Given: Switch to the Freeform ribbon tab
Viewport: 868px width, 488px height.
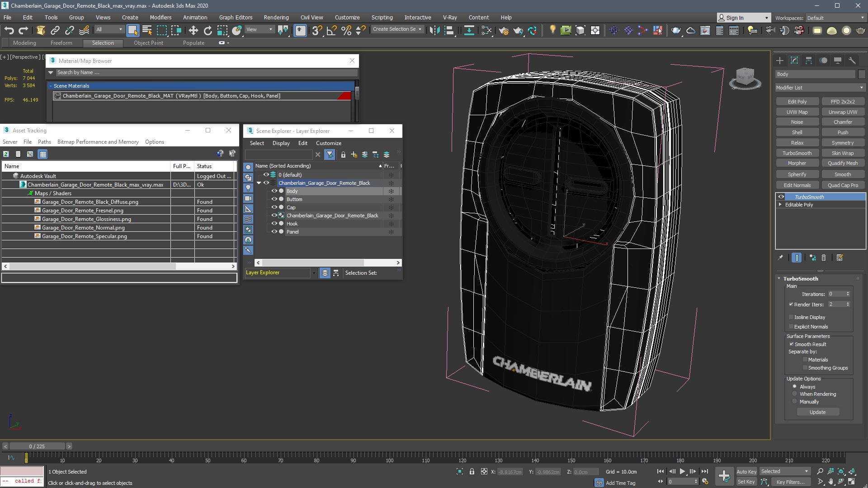Looking at the screenshot, I should point(61,43).
